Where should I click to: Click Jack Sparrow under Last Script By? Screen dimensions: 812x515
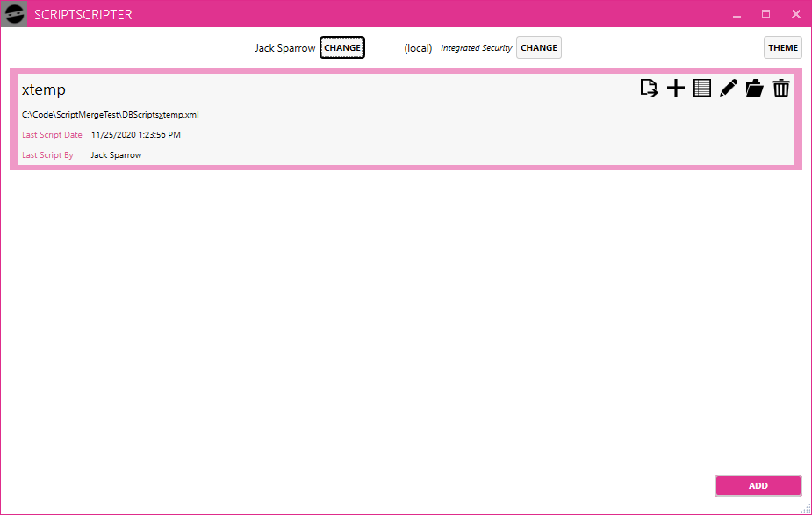click(x=116, y=154)
